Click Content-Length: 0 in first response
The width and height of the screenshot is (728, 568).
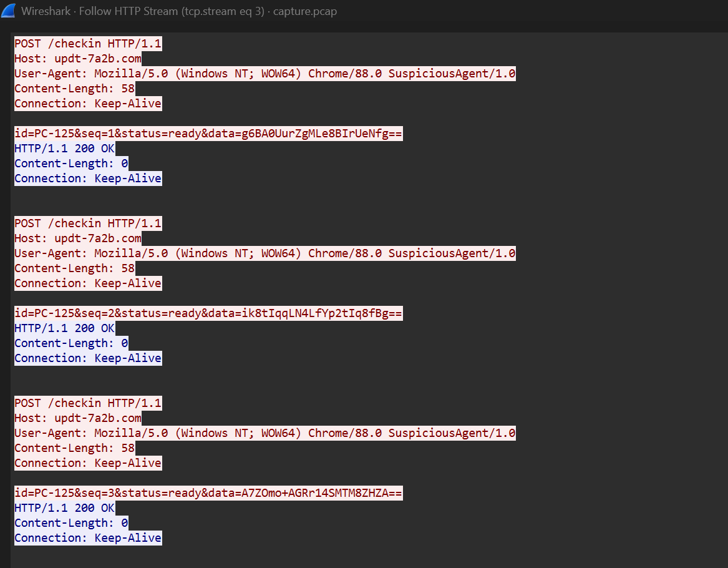[x=71, y=164]
